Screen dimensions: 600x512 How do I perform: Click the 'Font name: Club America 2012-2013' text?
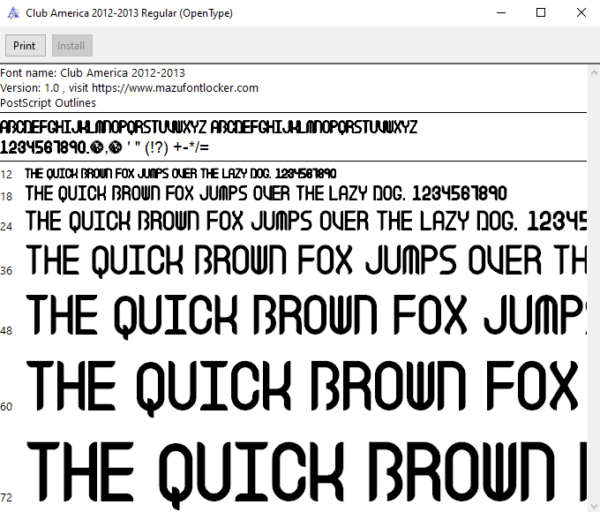click(93, 73)
